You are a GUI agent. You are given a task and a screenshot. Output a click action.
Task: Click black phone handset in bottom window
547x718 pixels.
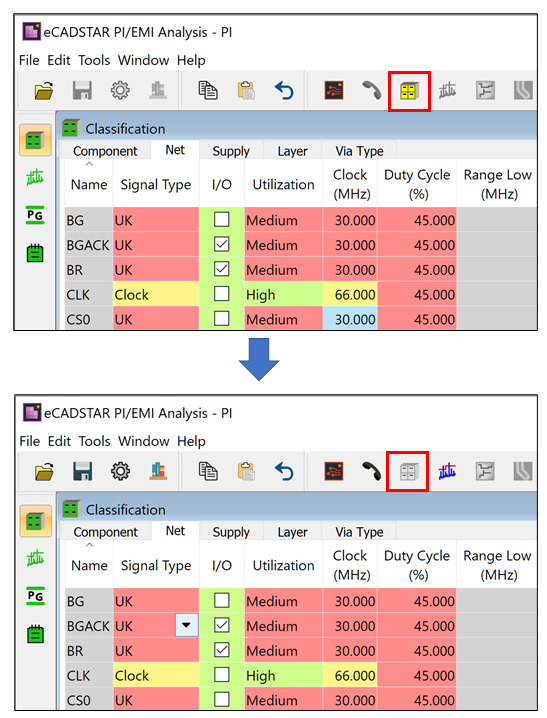(x=372, y=471)
